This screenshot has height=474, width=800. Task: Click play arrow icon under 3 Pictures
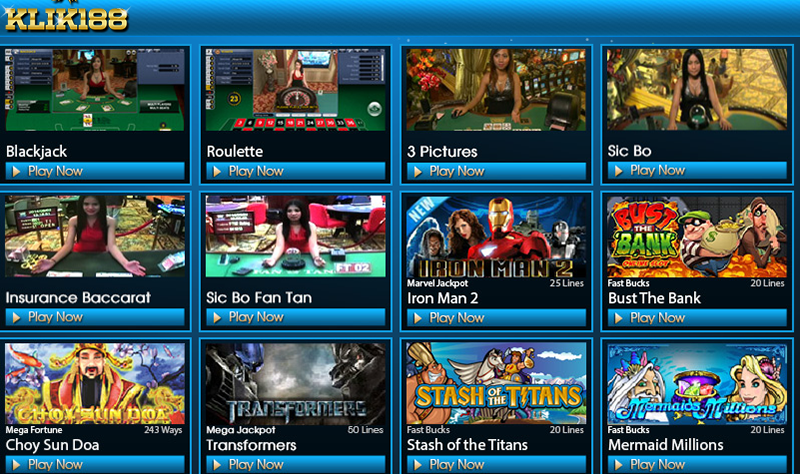tap(418, 172)
